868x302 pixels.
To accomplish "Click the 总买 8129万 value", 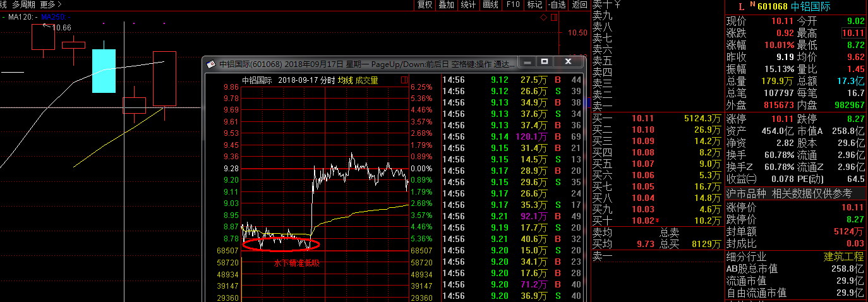I will tap(706, 244).
